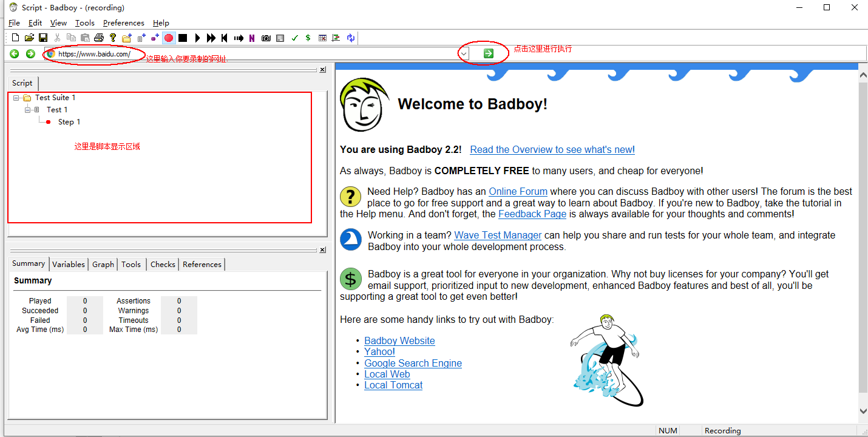Image resolution: width=868 pixels, height=437 pixels.
Task: Switch to the References tab
Action: [202, 264]
